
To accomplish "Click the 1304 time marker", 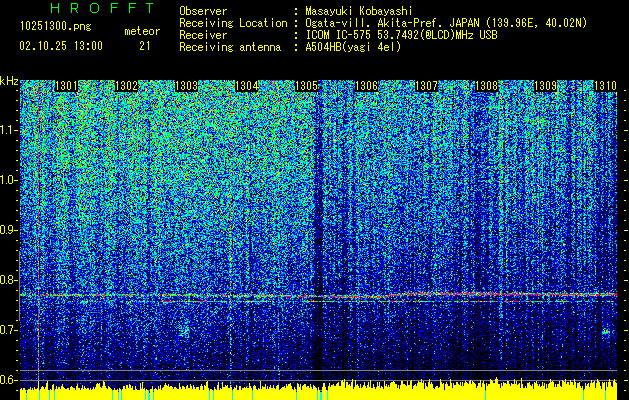I will pyautogui.click(x=246, y=86).
